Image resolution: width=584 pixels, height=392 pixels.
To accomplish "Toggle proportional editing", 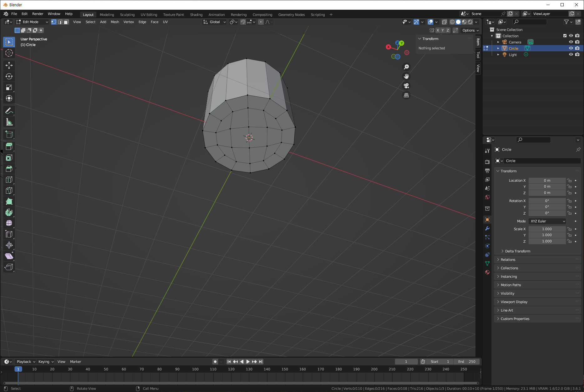I will tap(261, 22).
